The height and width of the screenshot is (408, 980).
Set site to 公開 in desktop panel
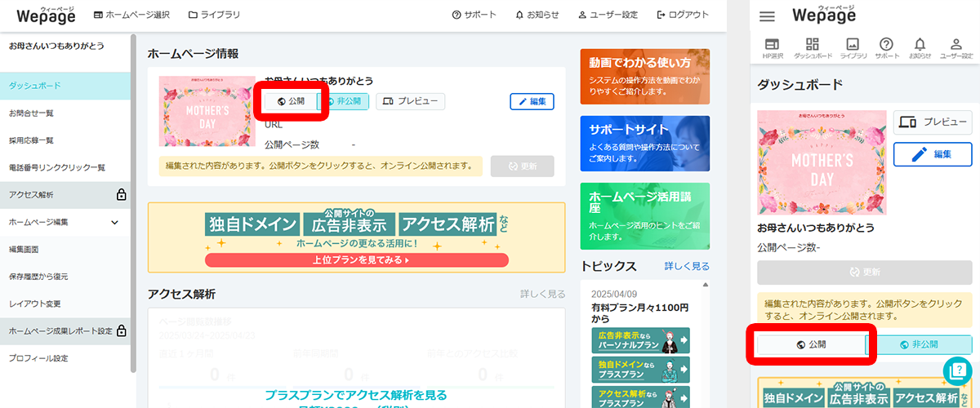tap(291, 101)
